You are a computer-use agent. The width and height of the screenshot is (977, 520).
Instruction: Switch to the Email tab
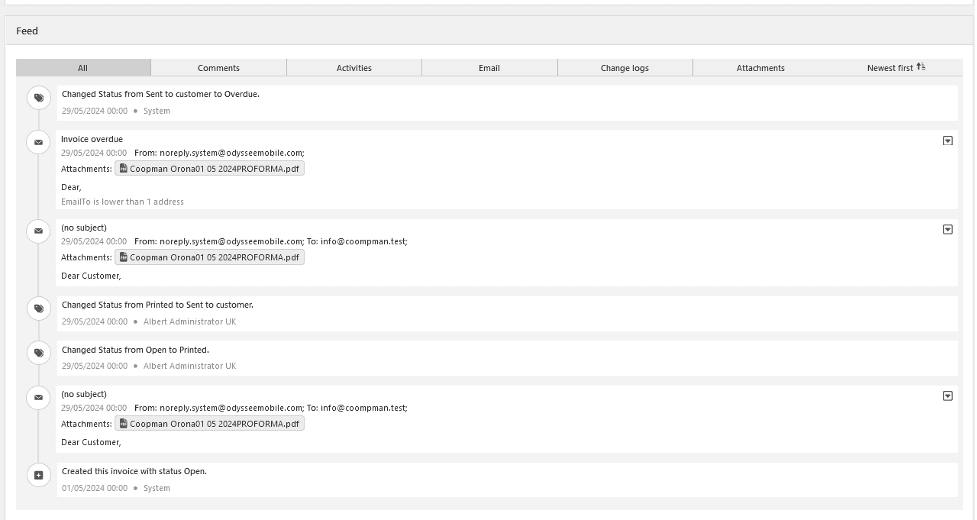(x=489, y=68)
